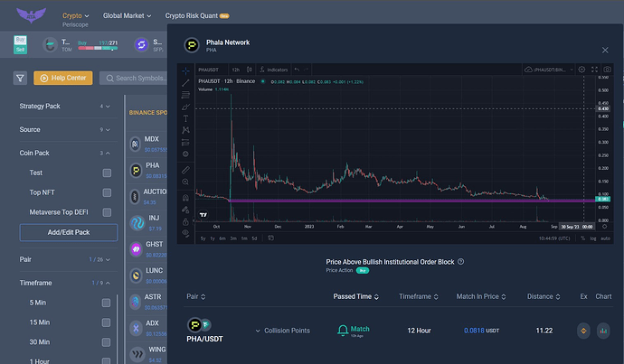Click the Binance exchange icon in row
Image resolution: width=624 pixels, height=364 pixels.
(x=583, y=331)
